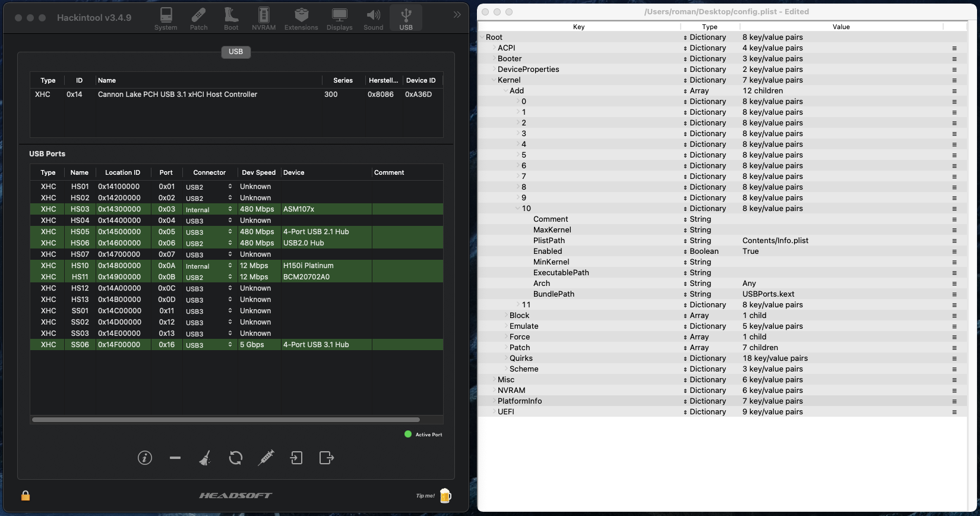Click the beer mug Tip me icon

pyautogui.click(x=445, y=495)
